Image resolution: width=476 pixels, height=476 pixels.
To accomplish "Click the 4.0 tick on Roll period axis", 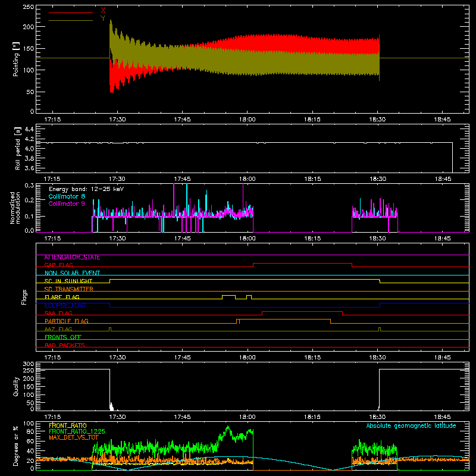I will 29,149.
